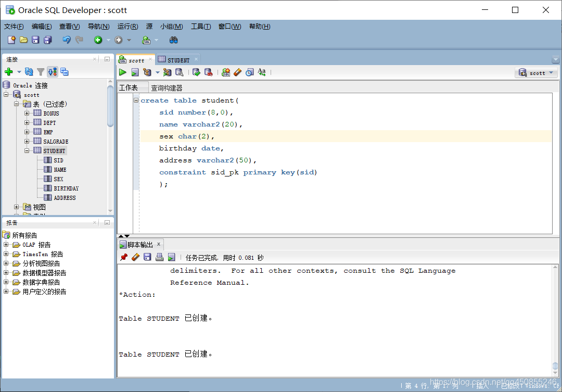The image size is (562, 392).
Task: Click the To Upper/Lower case Aa icon
Action: (262, 72)
